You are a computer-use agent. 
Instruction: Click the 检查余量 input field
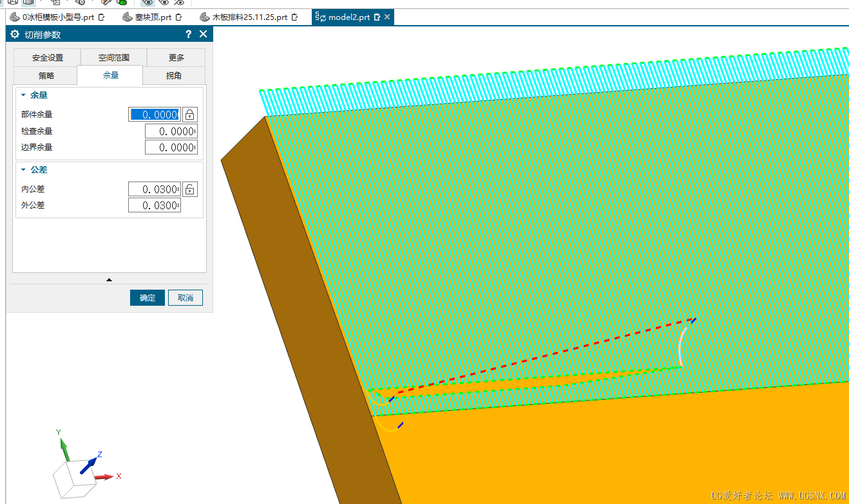point(170,131)
